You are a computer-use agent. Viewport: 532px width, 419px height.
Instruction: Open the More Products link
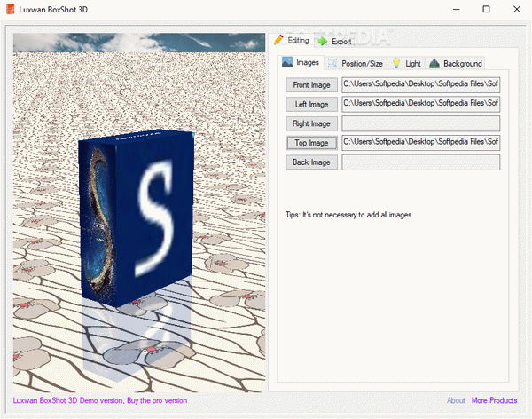pyautogui.click(x=494, y=400)
